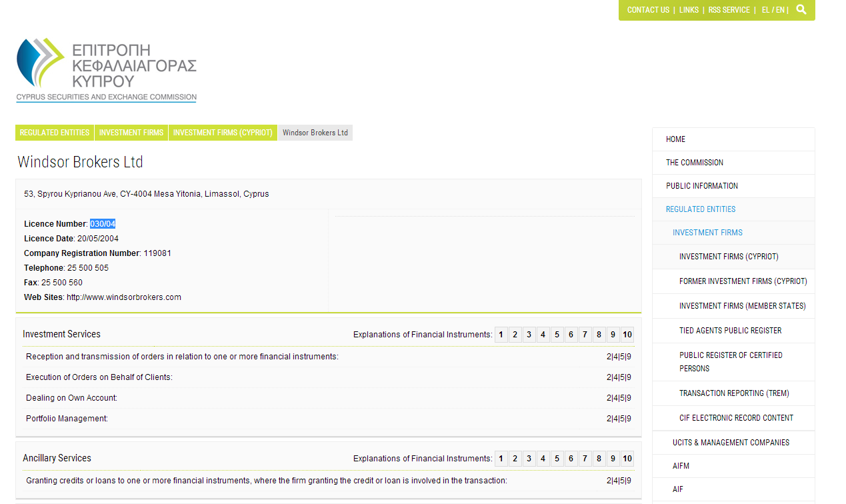Select fax number 25 500 560
This screenshot has width=846, height=504.
pos(62,283)
